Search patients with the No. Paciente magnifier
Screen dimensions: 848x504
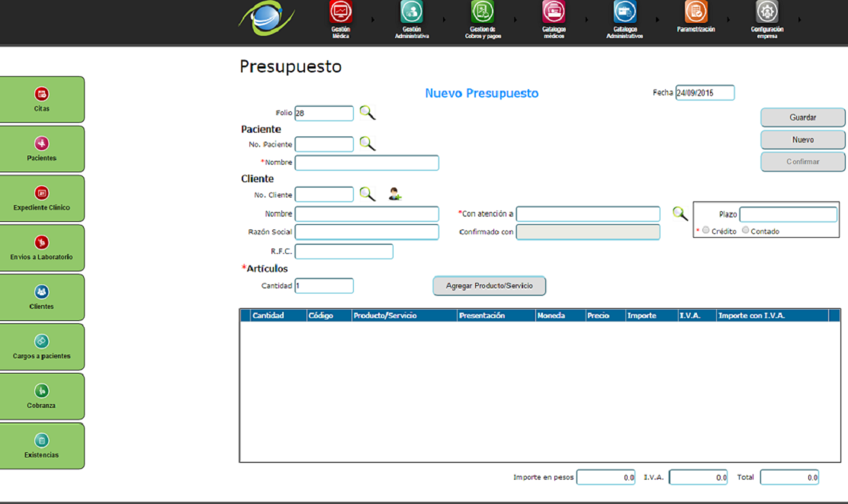[x=368, y=143]
